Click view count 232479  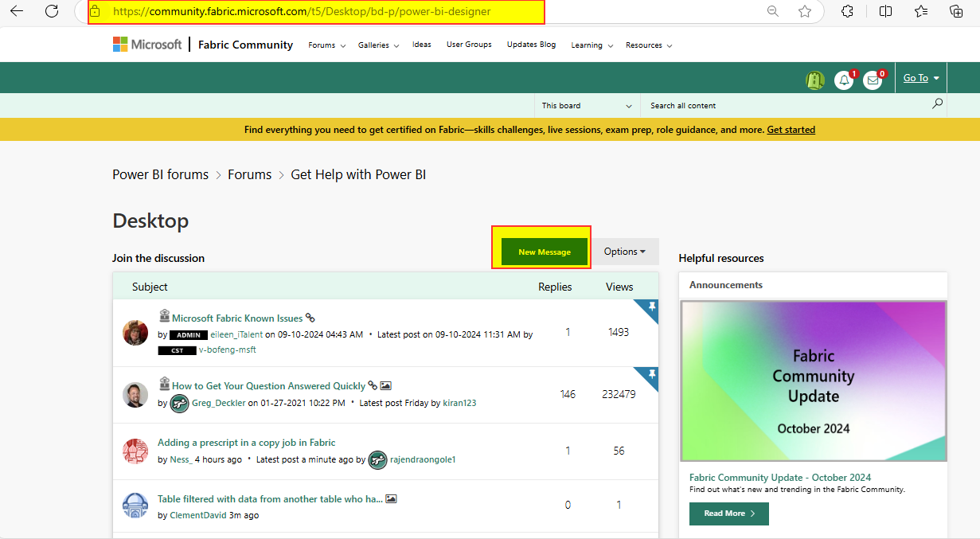tap(619, 394)
